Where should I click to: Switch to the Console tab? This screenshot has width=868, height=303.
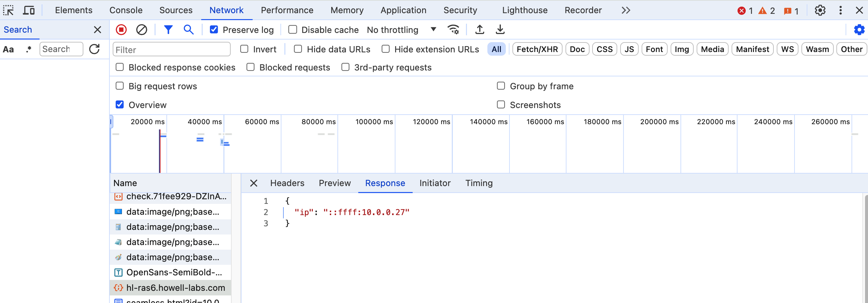tap(126, 11)
